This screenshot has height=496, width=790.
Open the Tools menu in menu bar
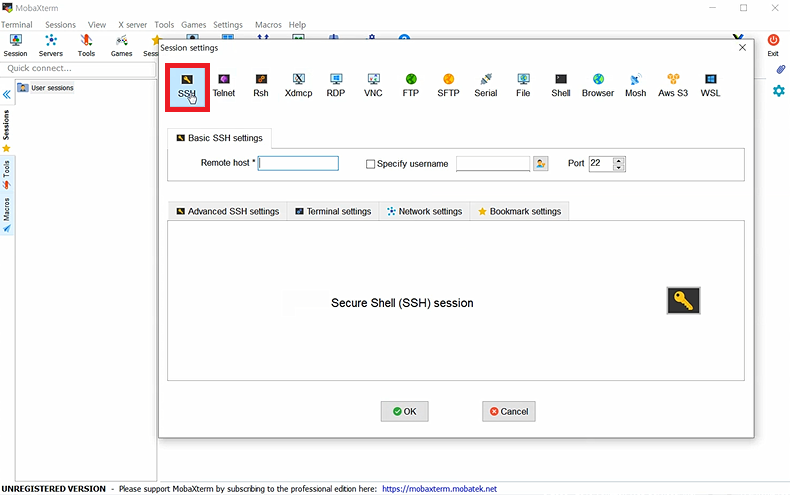pos(164,25)
